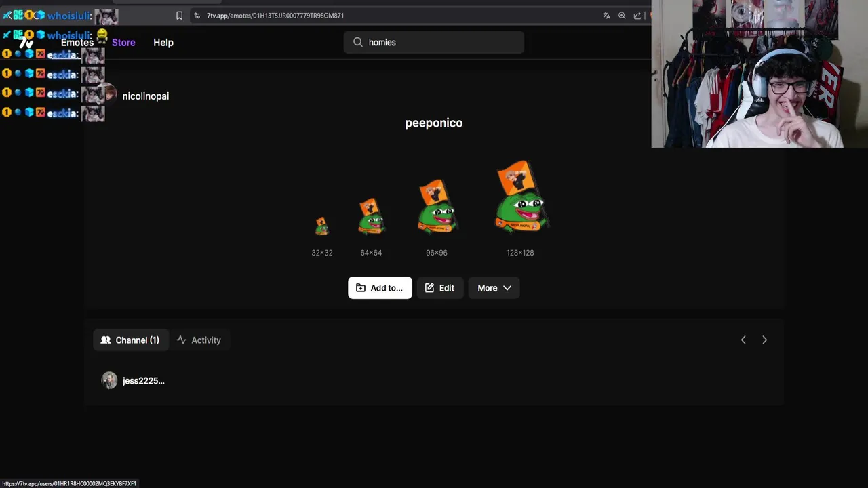
Task: Click the browser bookmark icon
Action: coord(179,16)
